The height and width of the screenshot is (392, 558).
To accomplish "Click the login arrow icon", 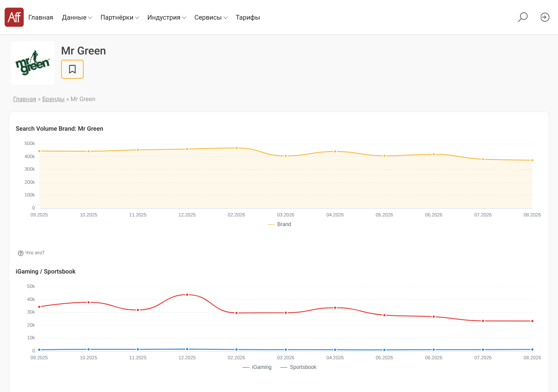I will point(545,17).
